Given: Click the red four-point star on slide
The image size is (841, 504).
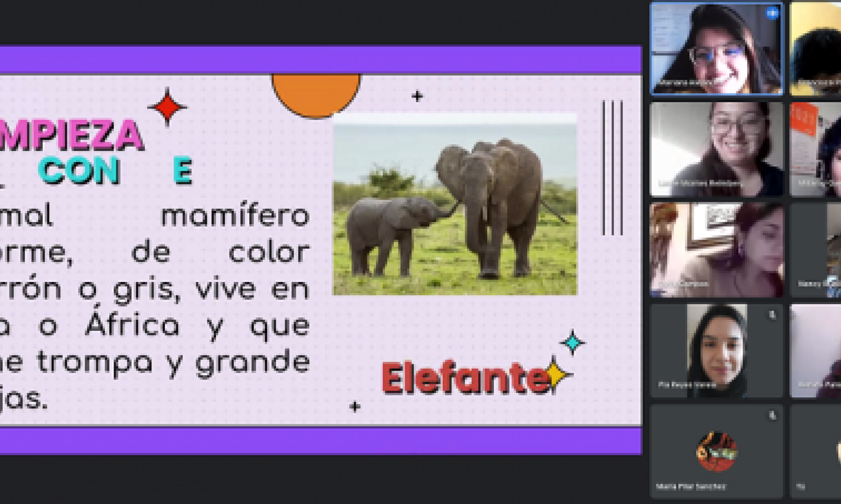Looking at the screenshot, I should (x=167, y=107).
